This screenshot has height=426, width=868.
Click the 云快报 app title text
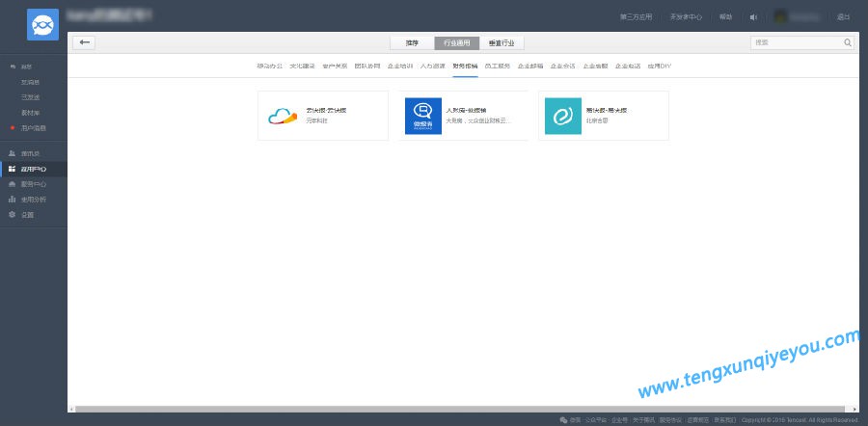click(326, 110)
